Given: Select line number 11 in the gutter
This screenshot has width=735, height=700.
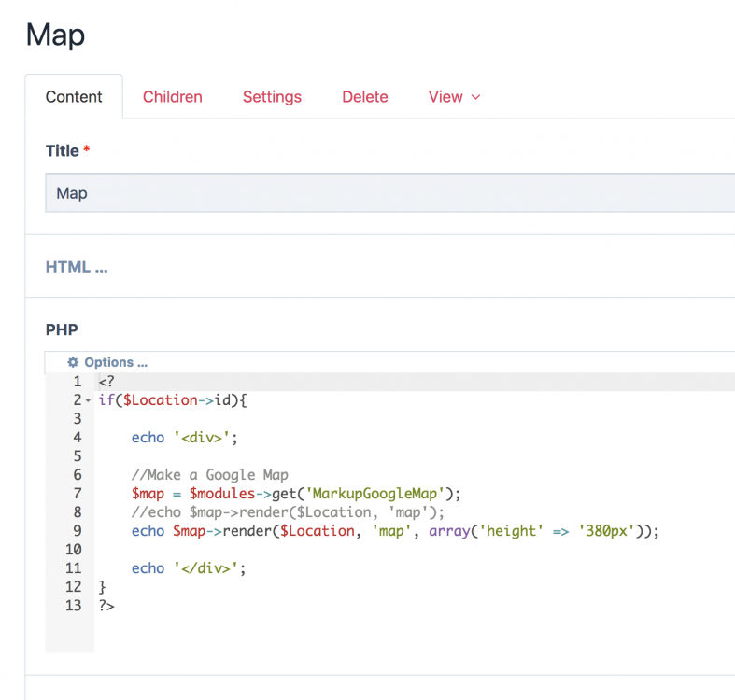Looking at the screenshot, I should pyautogui.click(x=73, y=568).
